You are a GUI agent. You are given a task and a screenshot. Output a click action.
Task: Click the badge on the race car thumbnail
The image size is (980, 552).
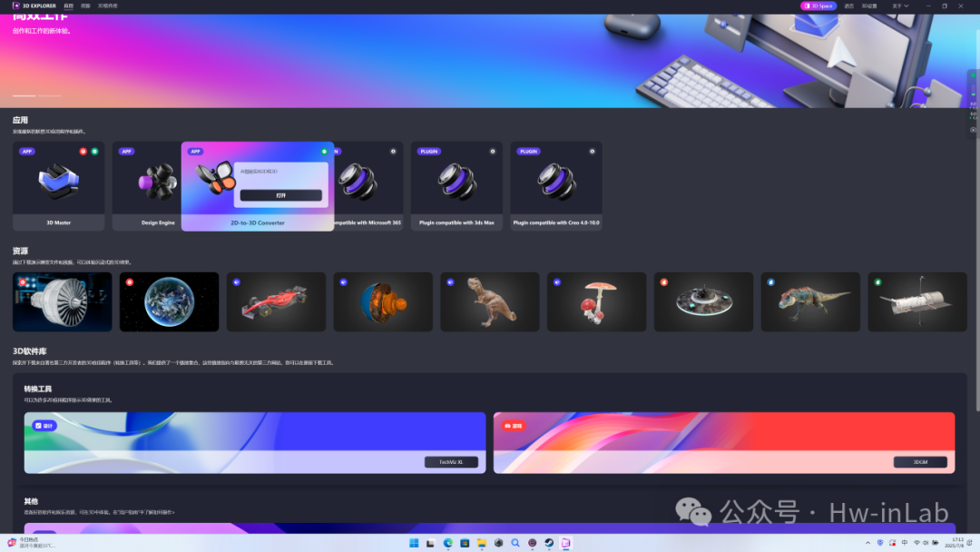pyautogui.click(x=236, y=282)
